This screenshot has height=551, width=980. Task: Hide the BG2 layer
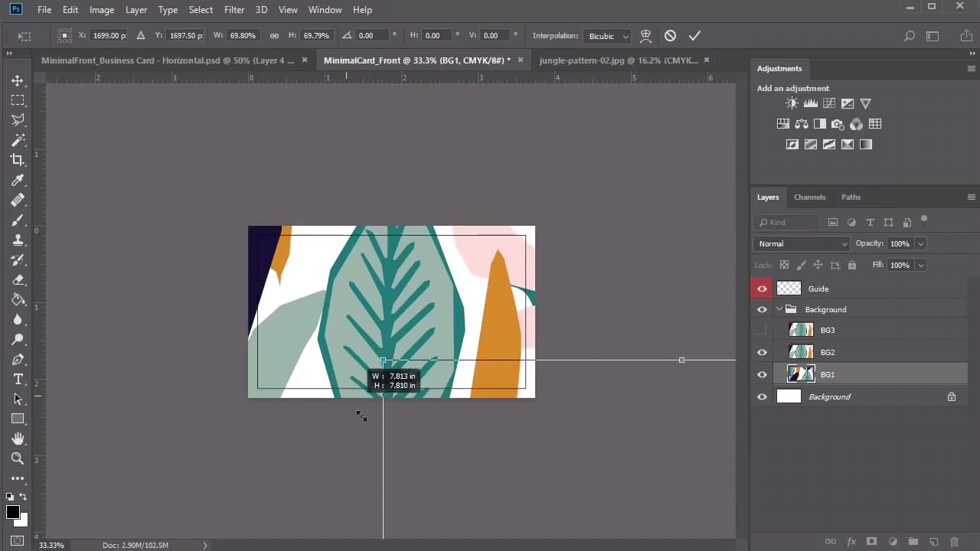tap(762, 352)
